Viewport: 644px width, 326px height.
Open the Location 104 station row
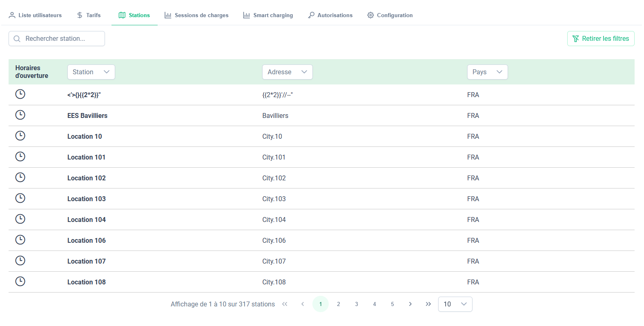tap(87, 220)
